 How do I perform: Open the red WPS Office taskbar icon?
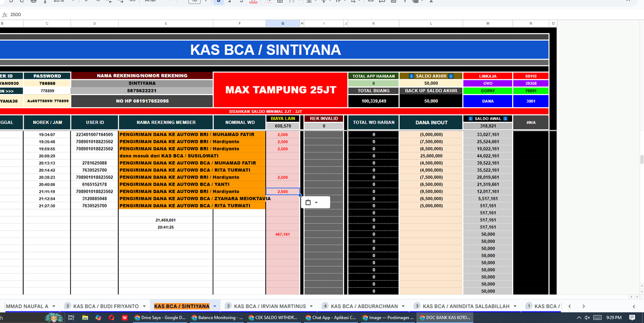click(124, 317)
